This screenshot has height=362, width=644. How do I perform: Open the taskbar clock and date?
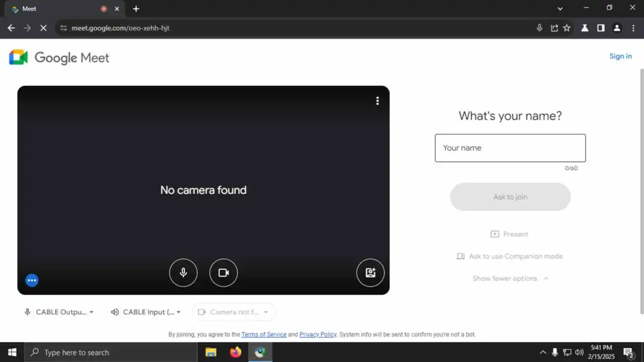coord(602,352)
